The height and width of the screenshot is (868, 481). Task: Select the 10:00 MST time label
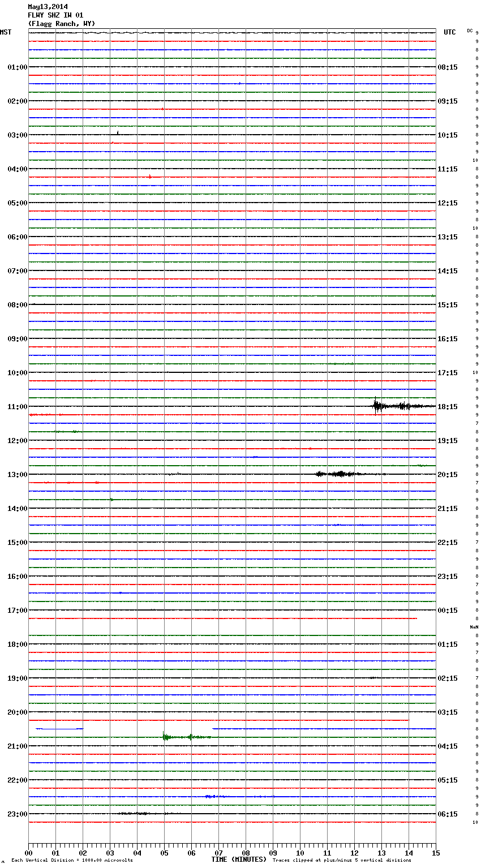18,373
